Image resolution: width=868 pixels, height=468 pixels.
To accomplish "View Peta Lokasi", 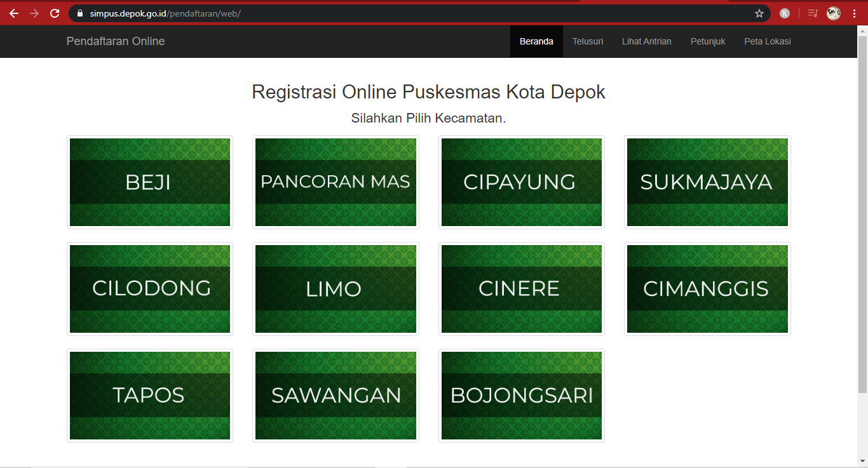I will 767,41.
